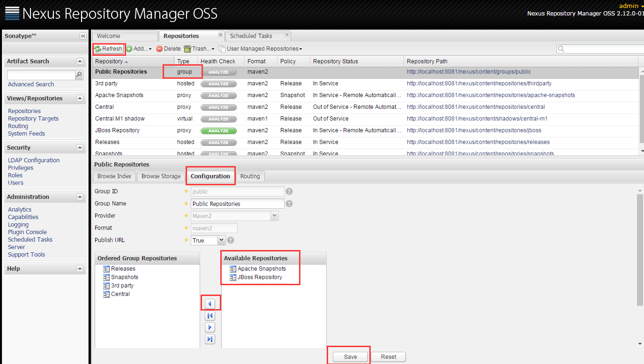Open the Users link

pos(15,183)
